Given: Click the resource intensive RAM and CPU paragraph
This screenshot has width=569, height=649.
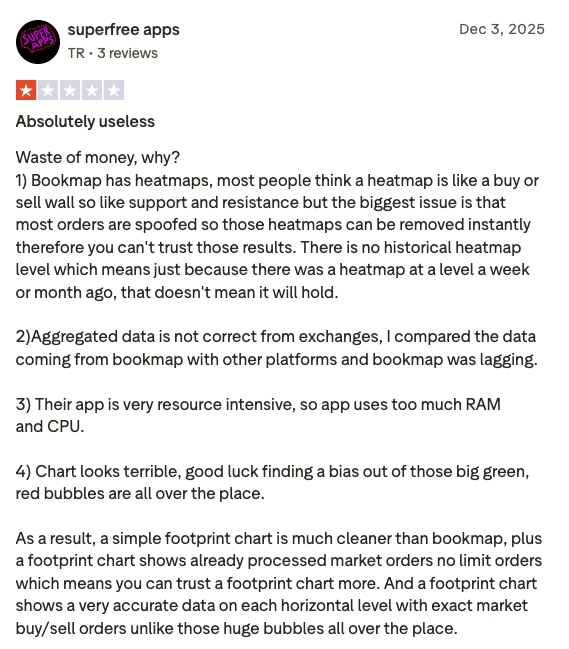Looking at the screenshot, I should (x=258, y=415).
